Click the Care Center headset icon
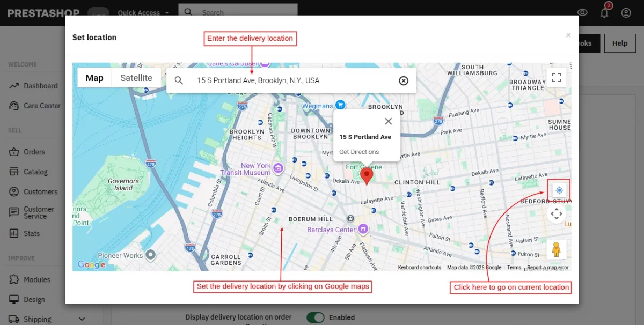Screen dimensions: 644x325 (14, 106)
